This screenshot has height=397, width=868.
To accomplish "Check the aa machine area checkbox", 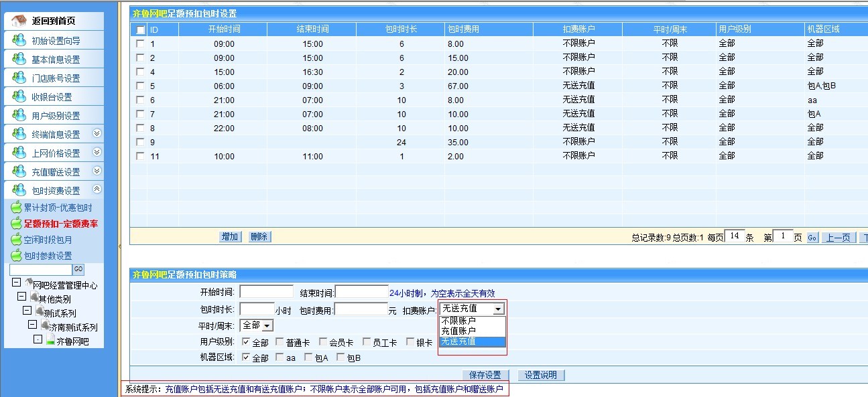I will point(279,358).
